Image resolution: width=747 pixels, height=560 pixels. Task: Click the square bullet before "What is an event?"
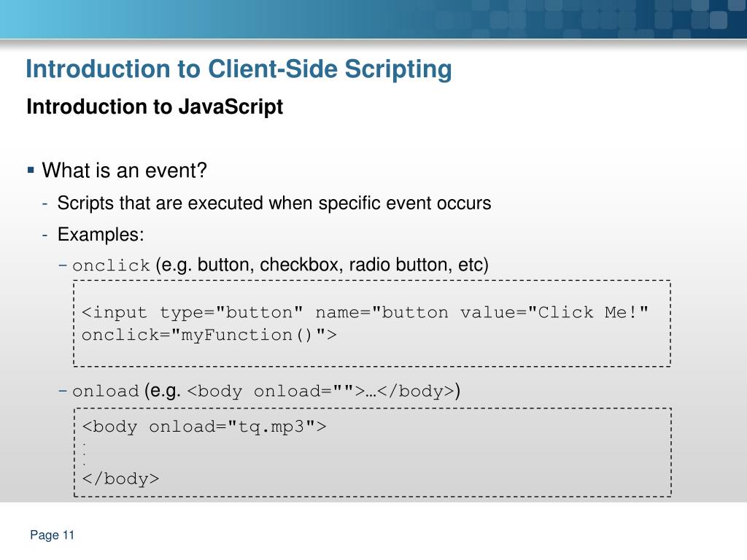[x=31, y=171]
